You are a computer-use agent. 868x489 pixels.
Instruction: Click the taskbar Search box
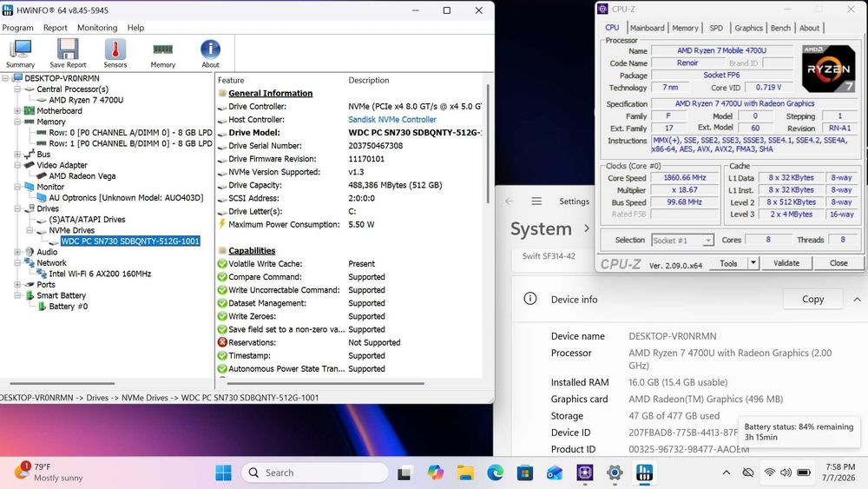coord(315,472)
